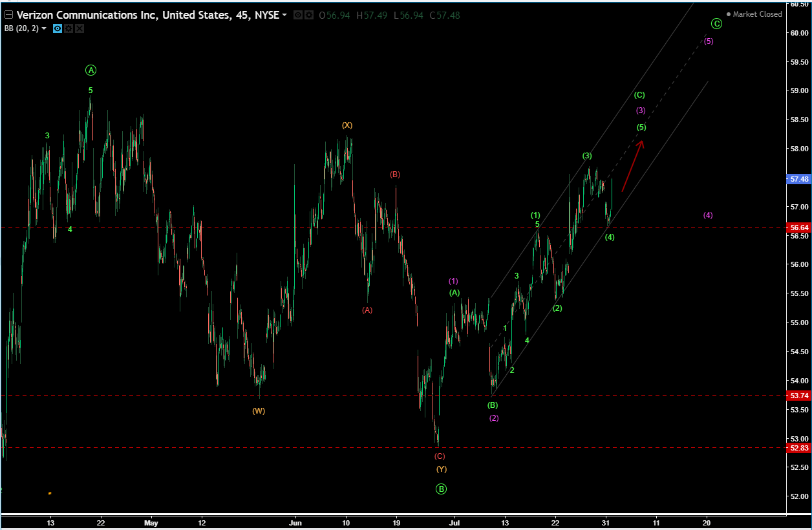Image resolution: width=812 pixels, height=530 pixels.
Task: Open the Bollinger Bands settings gear
Action: click(68, 28)
